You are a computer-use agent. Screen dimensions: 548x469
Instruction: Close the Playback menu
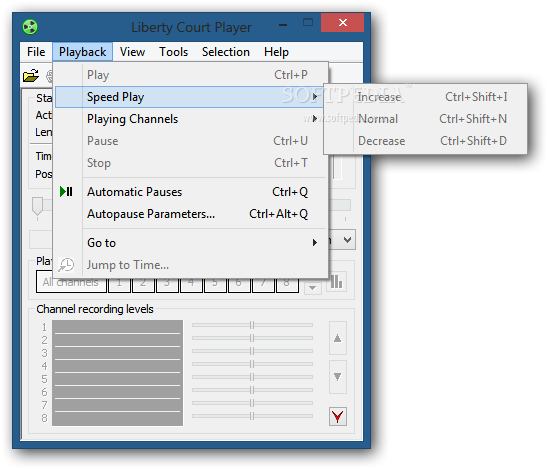(x=82, y=52)
